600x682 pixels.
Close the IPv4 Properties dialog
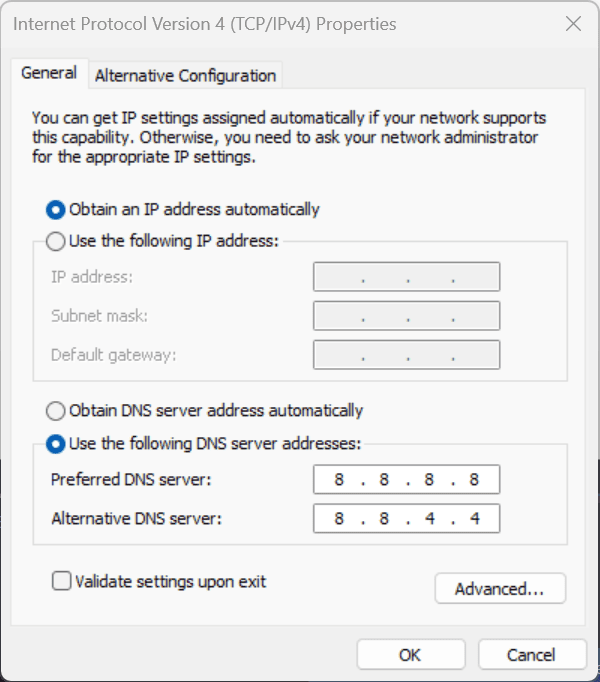573,24
